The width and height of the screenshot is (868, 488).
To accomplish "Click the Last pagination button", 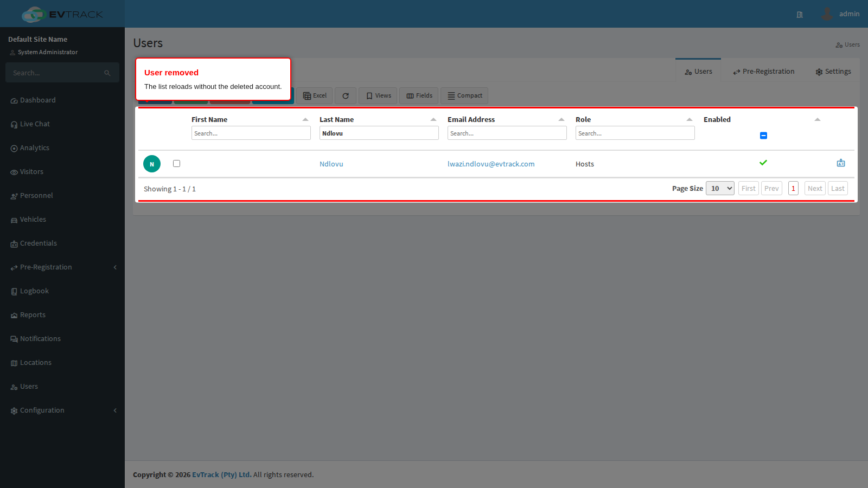I will tap(838, 189).
